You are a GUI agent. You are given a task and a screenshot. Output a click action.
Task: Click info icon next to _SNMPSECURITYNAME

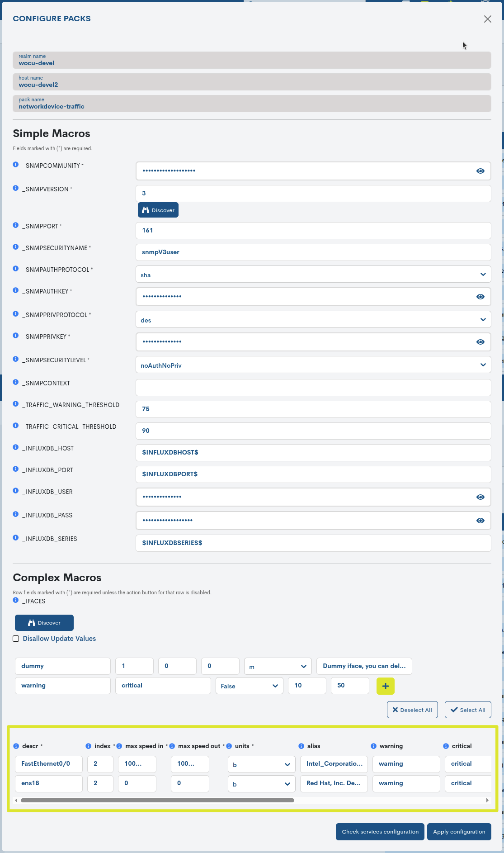(x=16, y=247)
